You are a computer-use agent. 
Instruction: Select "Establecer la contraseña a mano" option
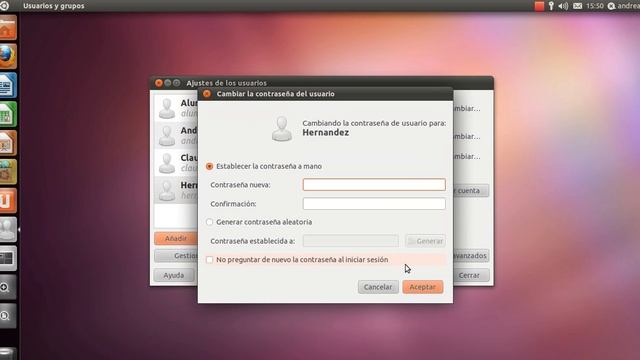coord(209,166)
